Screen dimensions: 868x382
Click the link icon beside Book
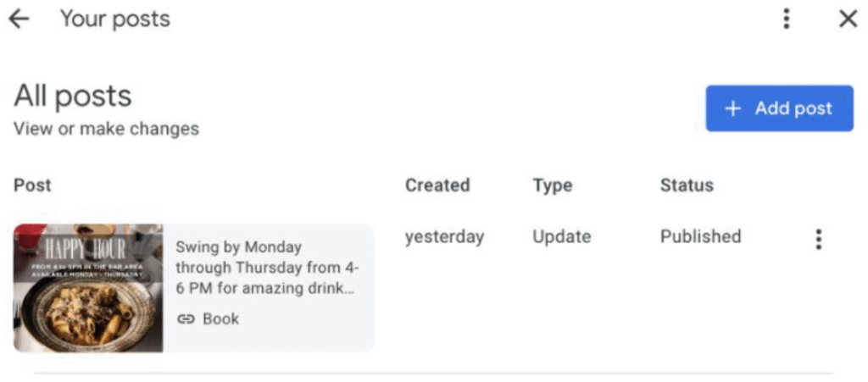coord(185,319)
